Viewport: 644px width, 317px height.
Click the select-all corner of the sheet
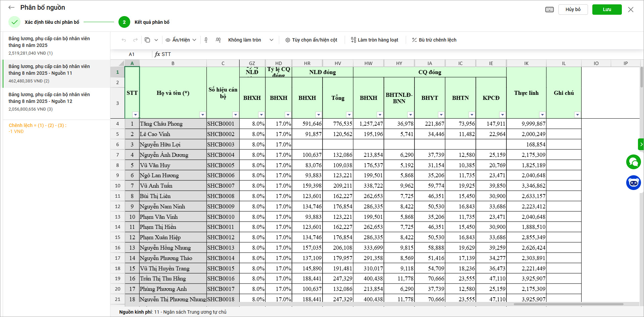point(117,63)
